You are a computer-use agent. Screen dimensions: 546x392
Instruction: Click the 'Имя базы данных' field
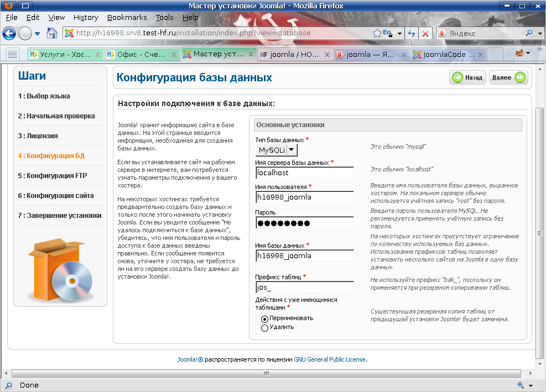click(304, 256)
